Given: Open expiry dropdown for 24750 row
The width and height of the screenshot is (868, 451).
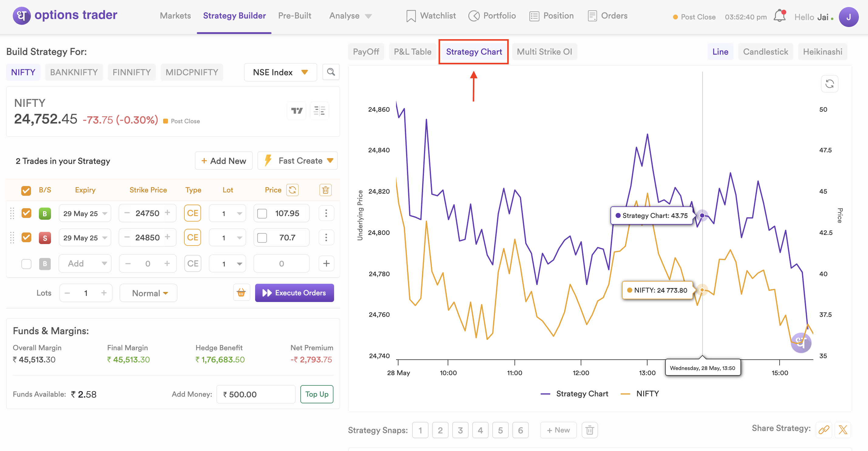Looking at the screenshot, I should click(85, 213).
